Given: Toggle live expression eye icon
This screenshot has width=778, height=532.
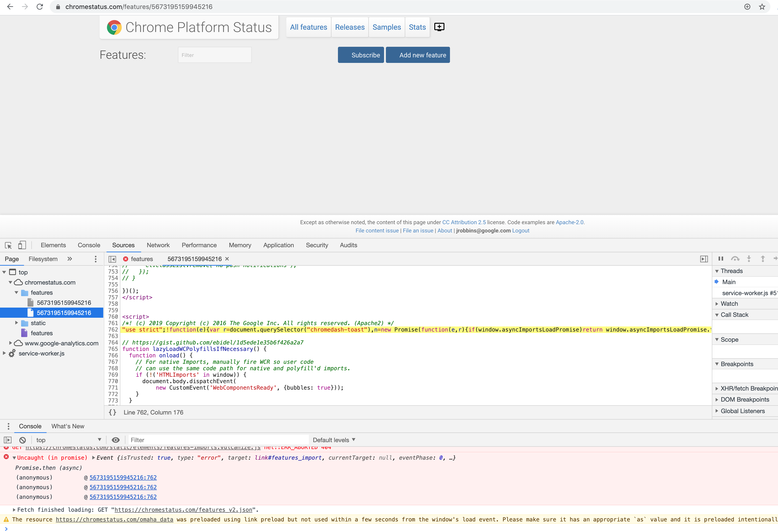Looking at the screenshot, I should (115, 440).
